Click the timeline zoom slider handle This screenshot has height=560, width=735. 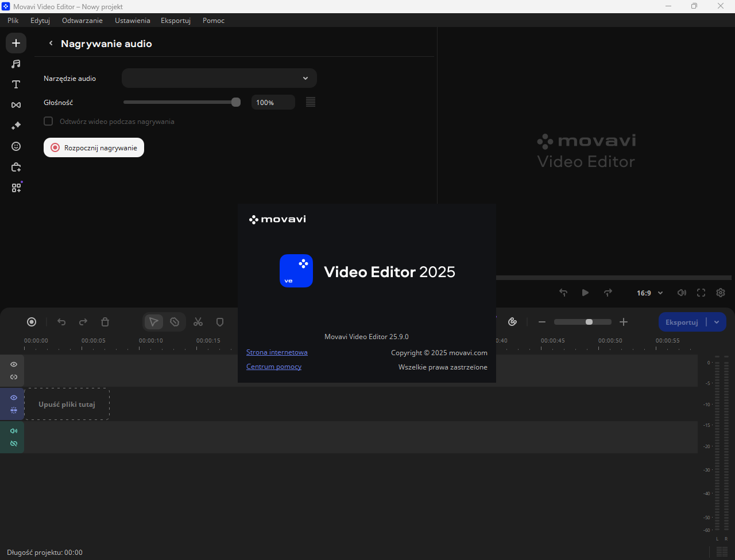[589, 322]
